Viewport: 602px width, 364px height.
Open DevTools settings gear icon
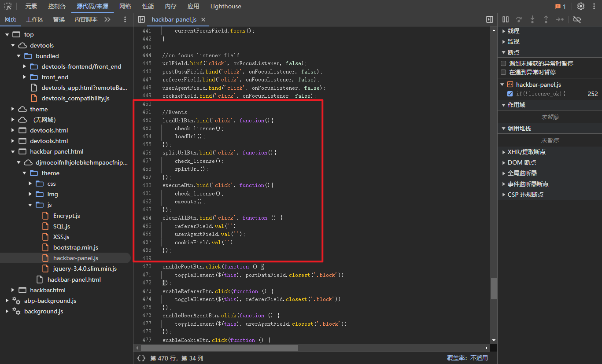point(581,6)
